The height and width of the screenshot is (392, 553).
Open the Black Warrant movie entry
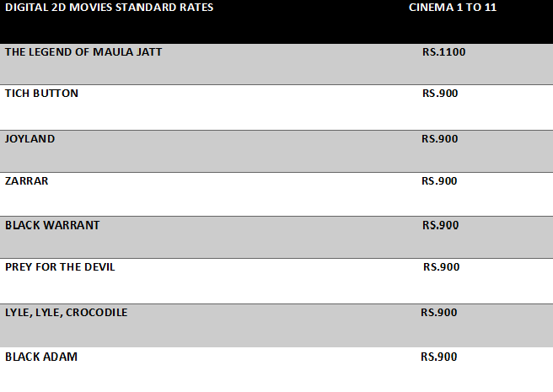click(52, 225)
